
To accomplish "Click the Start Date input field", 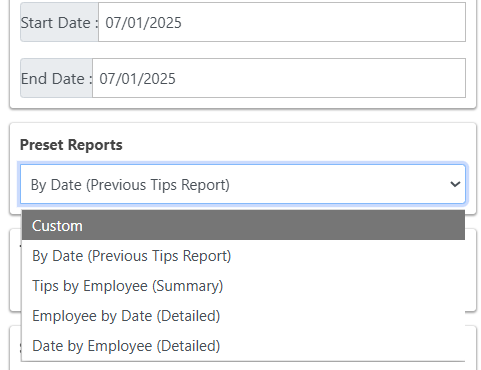I will [282, 22].
